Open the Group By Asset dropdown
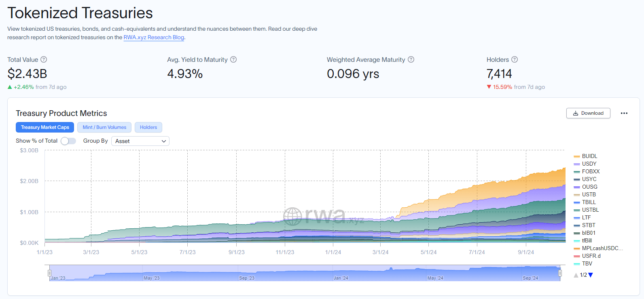The height and width of the screenshot is (299, 644). 140,141
